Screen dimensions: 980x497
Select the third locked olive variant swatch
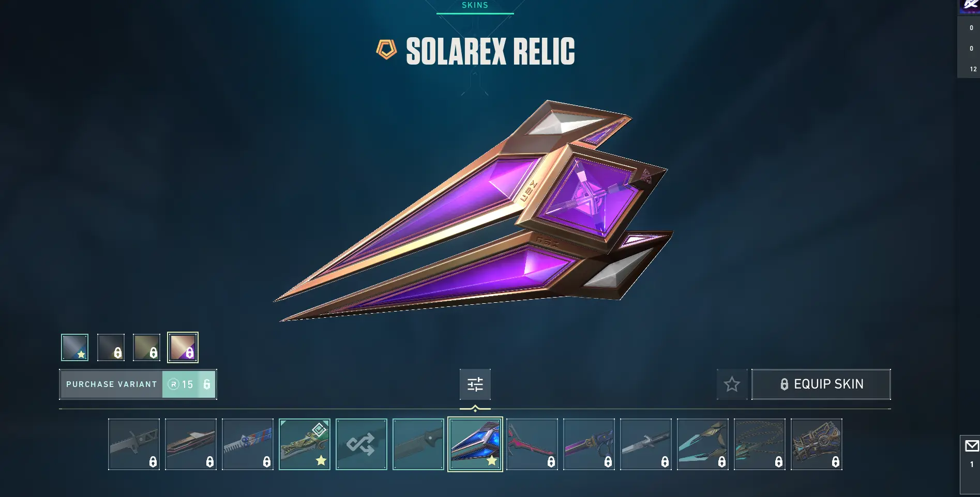(146, 347)
